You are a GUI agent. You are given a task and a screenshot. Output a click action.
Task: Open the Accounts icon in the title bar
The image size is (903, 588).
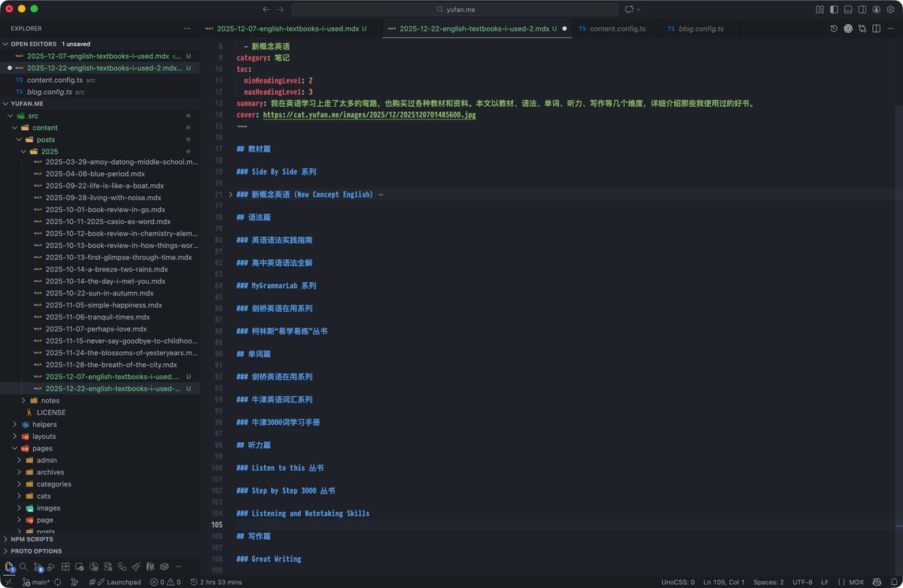tap(876, 9)
